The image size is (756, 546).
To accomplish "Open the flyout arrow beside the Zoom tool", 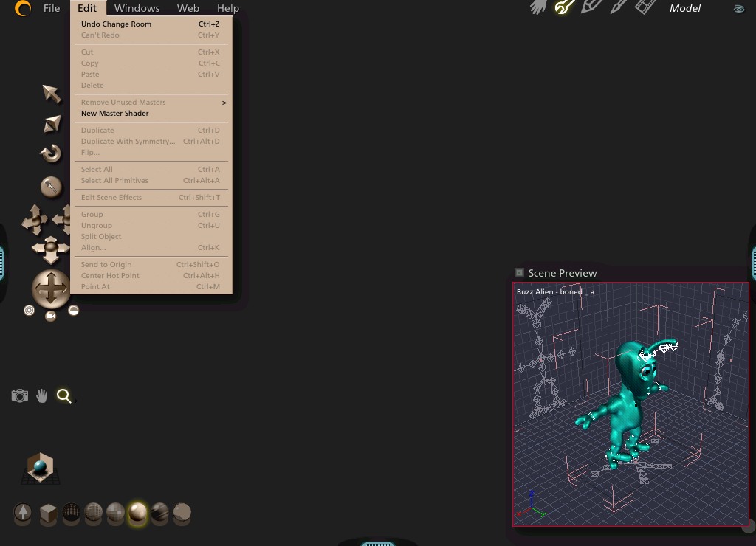I will (x=75, y=401).
